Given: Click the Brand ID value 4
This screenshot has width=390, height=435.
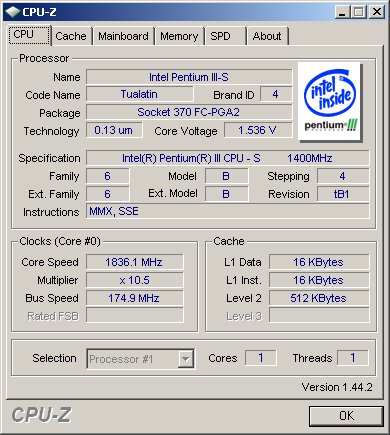Looking at the screenshot, I should [x=276, y=94].
